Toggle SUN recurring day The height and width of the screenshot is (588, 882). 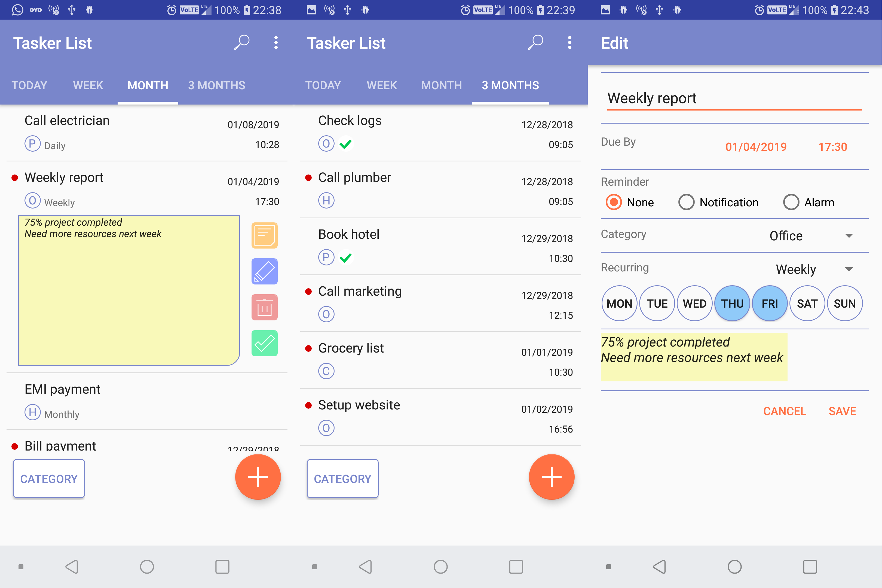(845, 303)
